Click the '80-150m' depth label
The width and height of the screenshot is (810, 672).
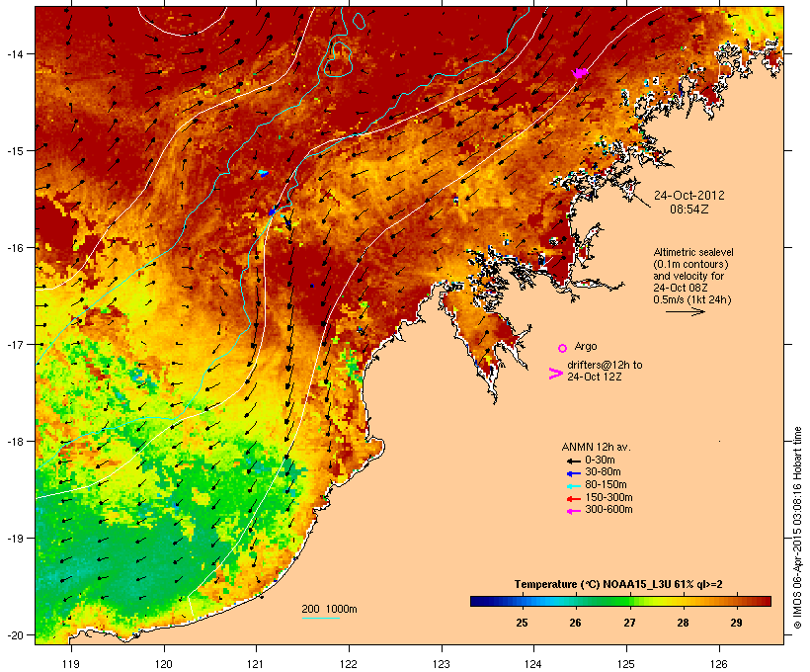point(606,485)
